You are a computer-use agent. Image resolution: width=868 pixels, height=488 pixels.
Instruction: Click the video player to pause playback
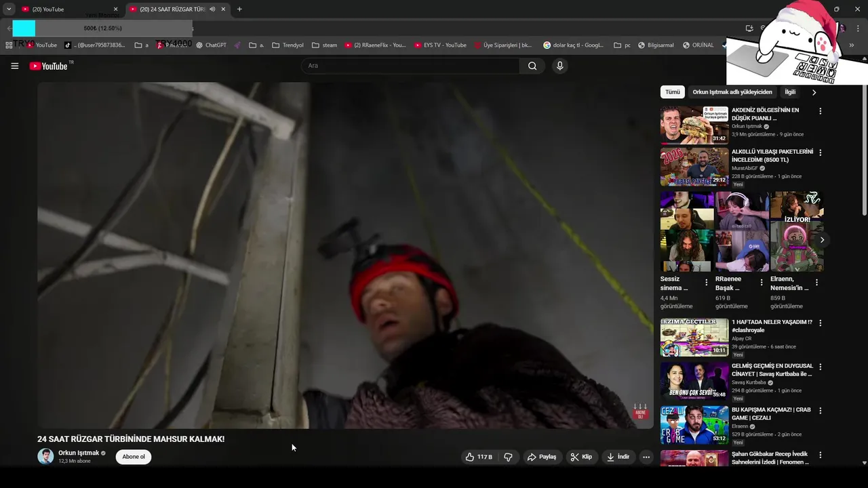[x=345, y=256]
